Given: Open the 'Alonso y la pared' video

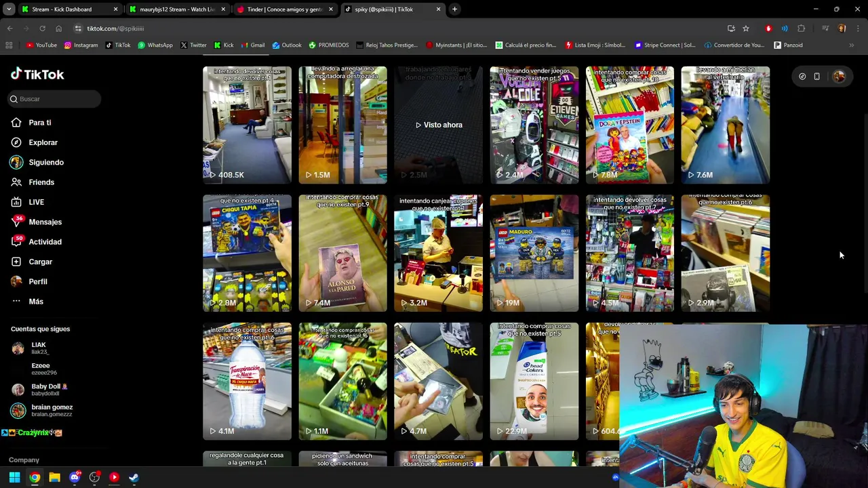Looking at the screenshot, I should tap(342, 253).
